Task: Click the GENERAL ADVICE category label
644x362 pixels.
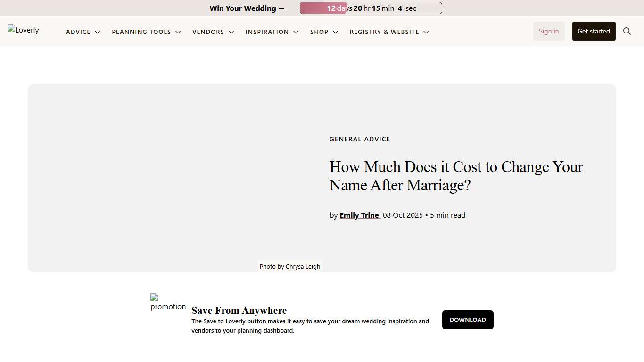Action: click(360, 139)
